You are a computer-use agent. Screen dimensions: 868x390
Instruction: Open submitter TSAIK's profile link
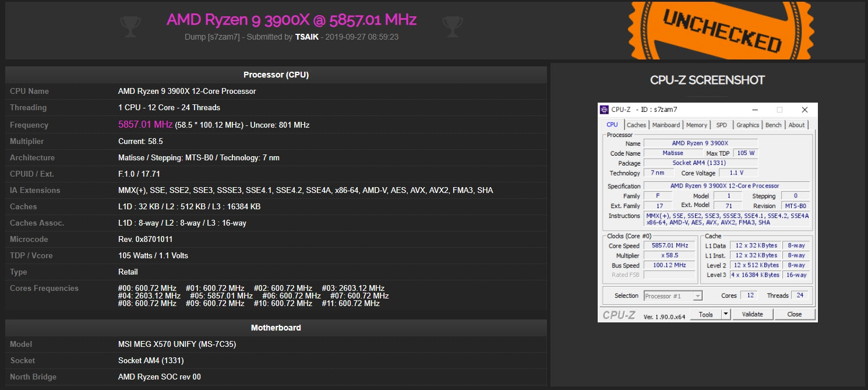[307, 37]
